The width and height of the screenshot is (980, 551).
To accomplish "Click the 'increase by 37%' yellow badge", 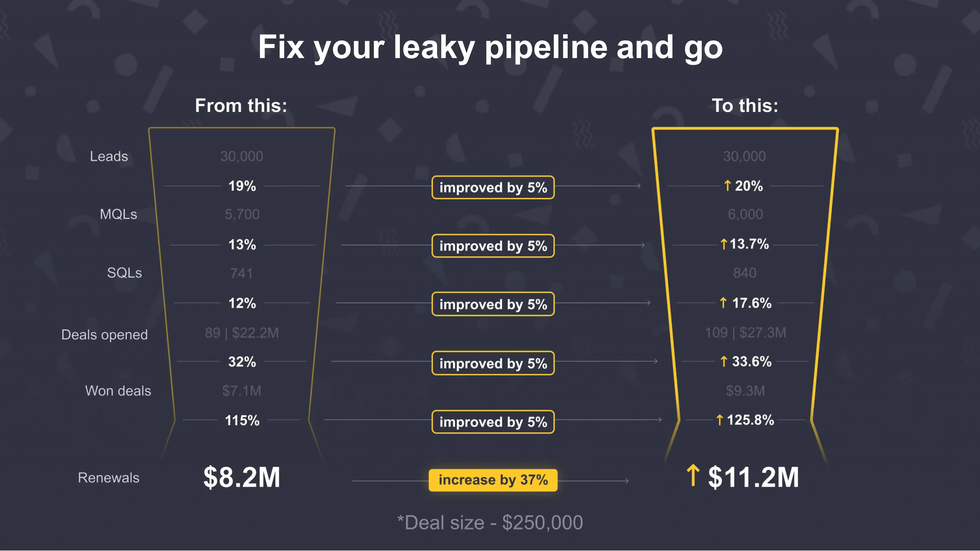I will coord(493,480).
